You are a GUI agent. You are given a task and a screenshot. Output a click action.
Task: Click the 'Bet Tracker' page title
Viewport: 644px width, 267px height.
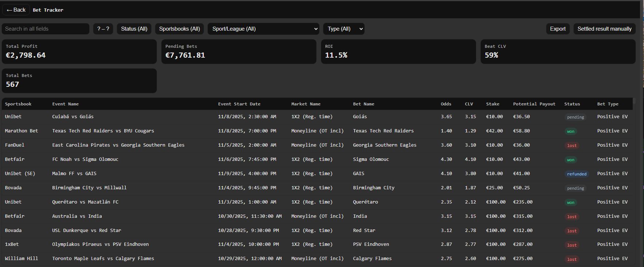(x=48, y=10)
